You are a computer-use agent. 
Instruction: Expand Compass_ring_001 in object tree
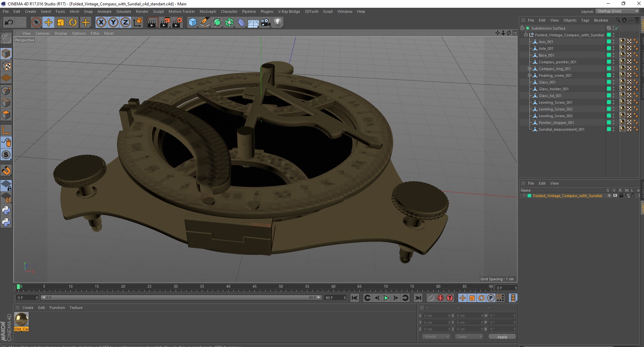[x=530, y=68]
